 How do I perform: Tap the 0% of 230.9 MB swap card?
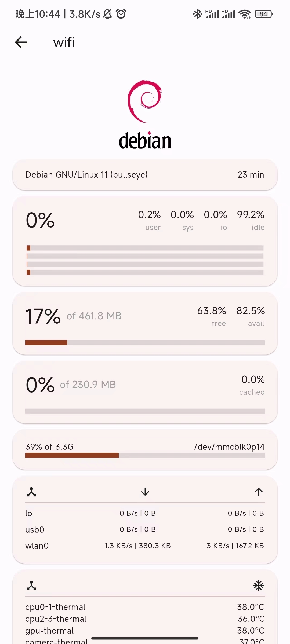click(x=145, y=392)
